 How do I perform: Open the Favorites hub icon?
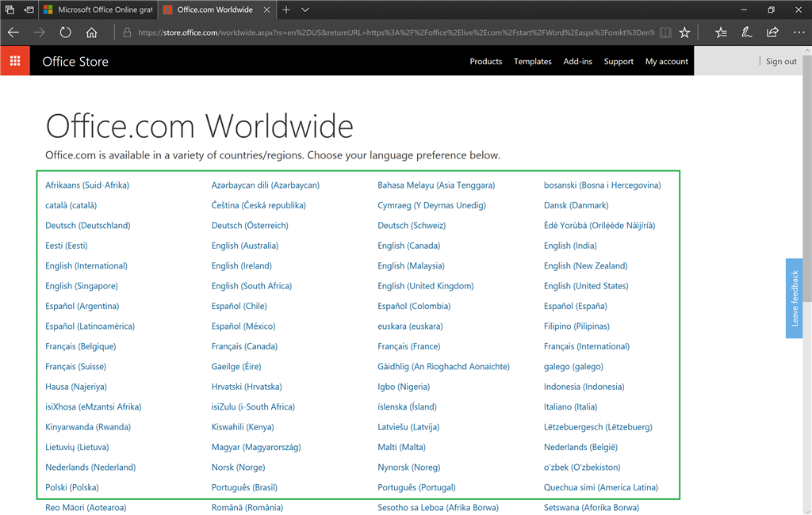click(721, 32)
